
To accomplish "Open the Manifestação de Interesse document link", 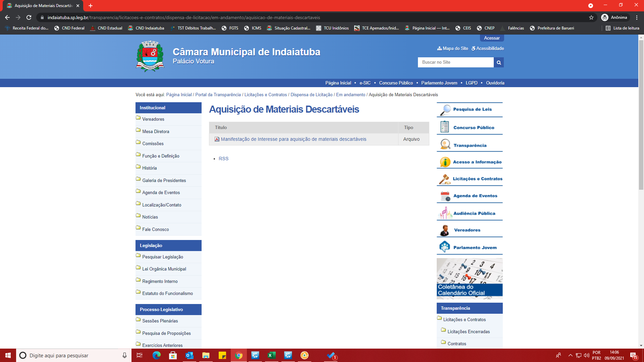I will (293, 139).
